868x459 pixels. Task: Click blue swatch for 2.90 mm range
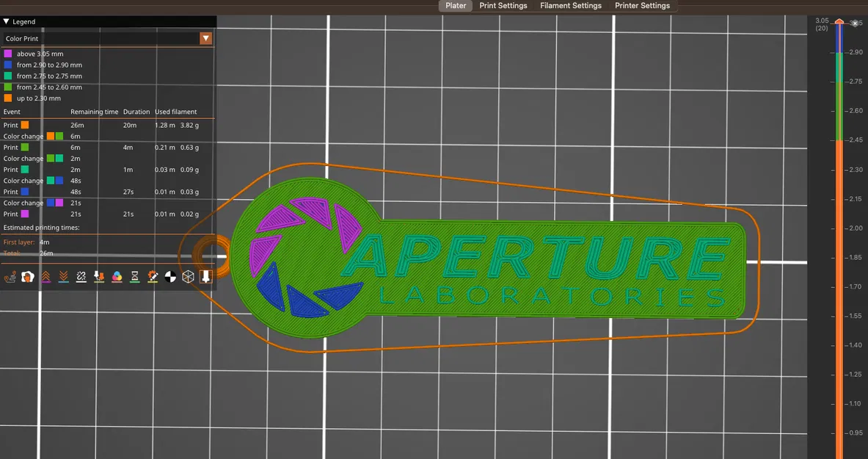(8, 65)
